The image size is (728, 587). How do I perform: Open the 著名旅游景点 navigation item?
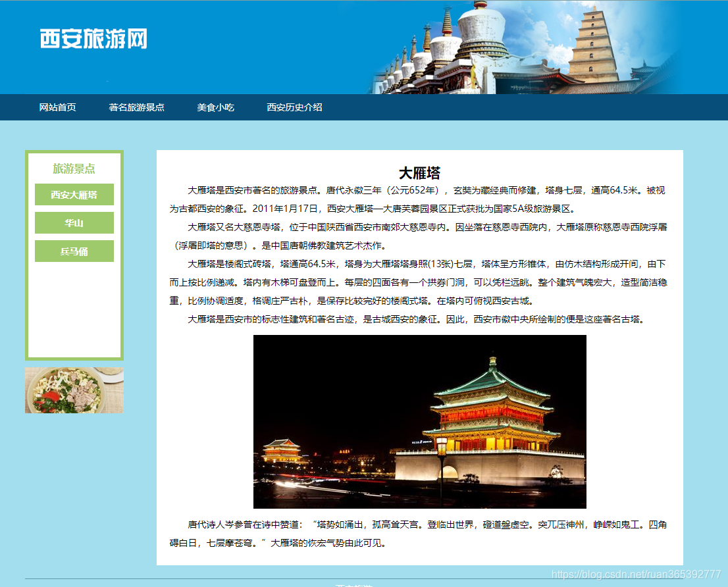136,107
